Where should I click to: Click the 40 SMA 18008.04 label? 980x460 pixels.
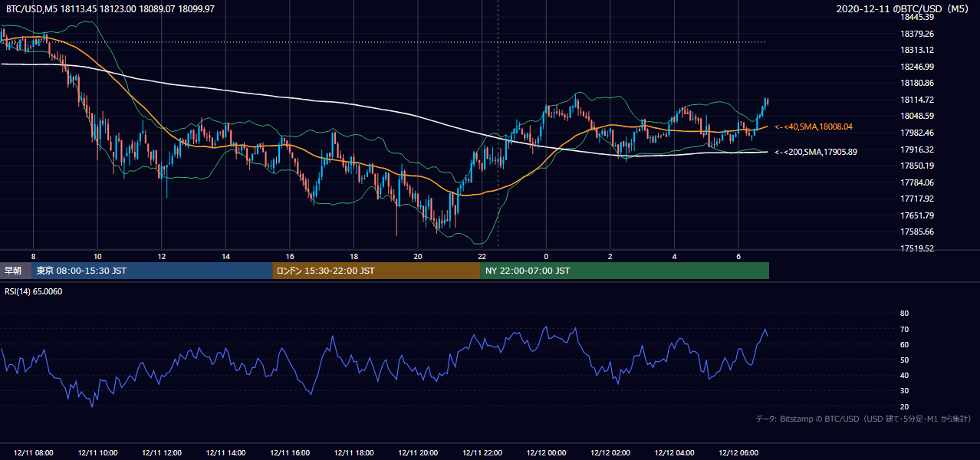tap(814, 127)
